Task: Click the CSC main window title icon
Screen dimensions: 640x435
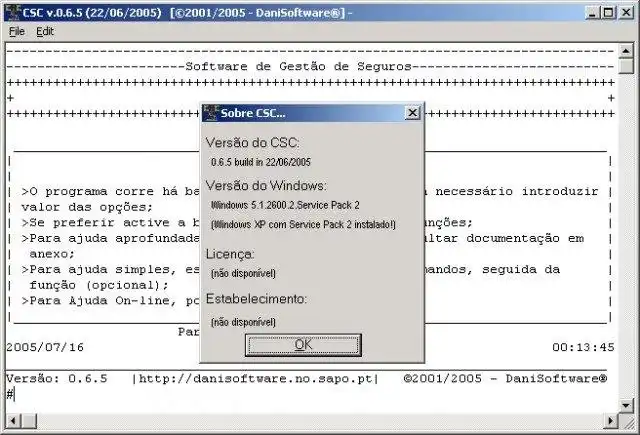Action: click(x=13, y=12)
